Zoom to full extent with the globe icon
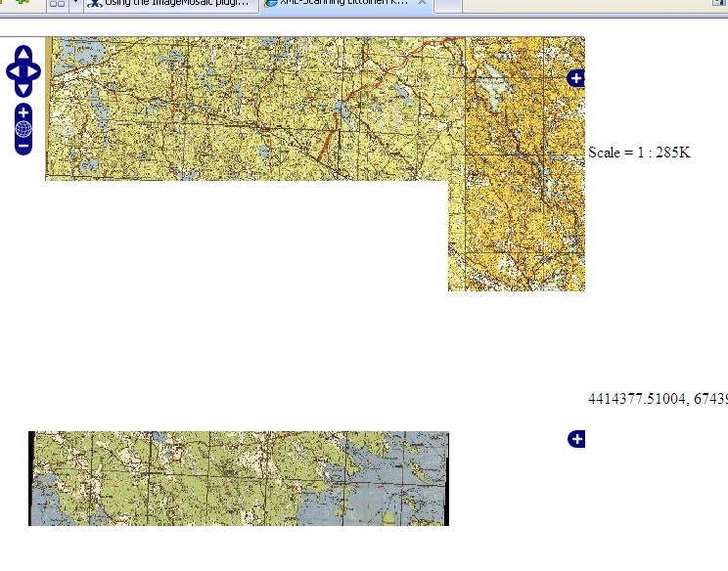Screen dimensions: 728x571 point(23,129)
